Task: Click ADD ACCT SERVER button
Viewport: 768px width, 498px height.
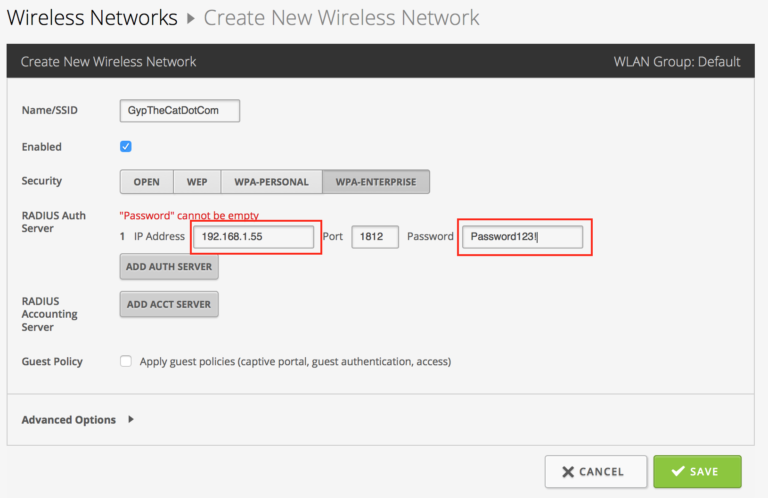Action: (169, 304)
